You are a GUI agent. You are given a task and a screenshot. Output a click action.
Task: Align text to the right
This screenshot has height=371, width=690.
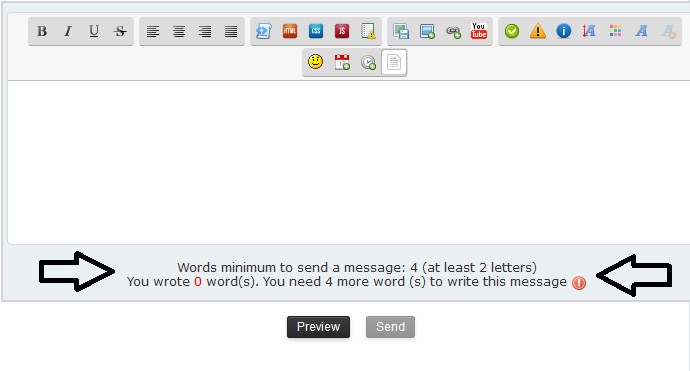tap(205, 31)
